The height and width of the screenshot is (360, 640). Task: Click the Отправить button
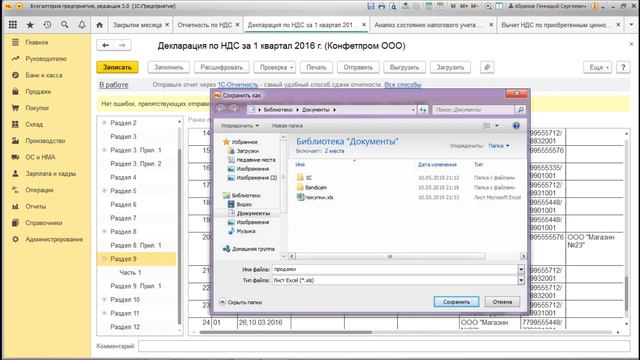point(358,67)
